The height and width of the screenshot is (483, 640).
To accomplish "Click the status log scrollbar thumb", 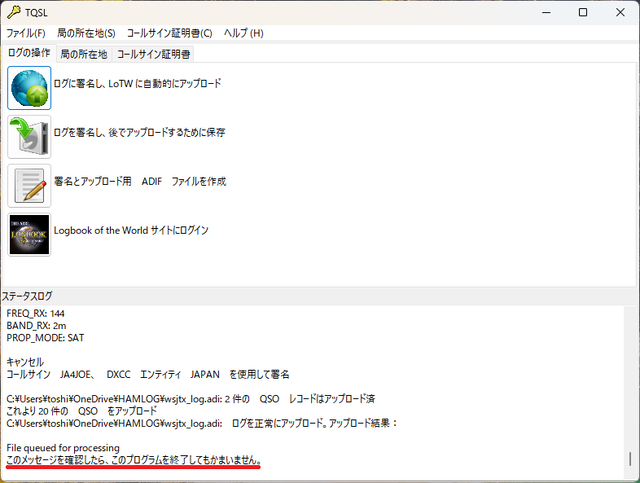I will click(630, 459).
